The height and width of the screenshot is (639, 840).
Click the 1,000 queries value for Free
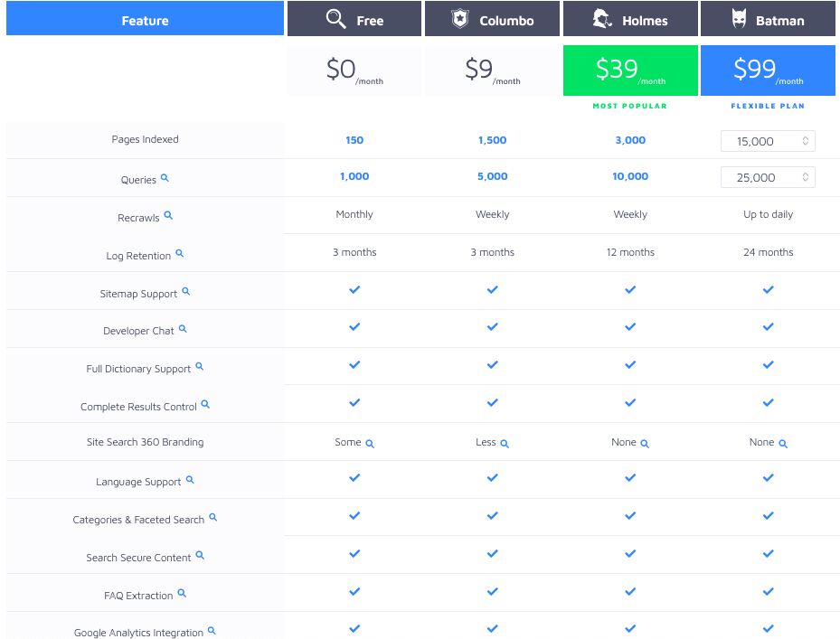tap(354, 177)
